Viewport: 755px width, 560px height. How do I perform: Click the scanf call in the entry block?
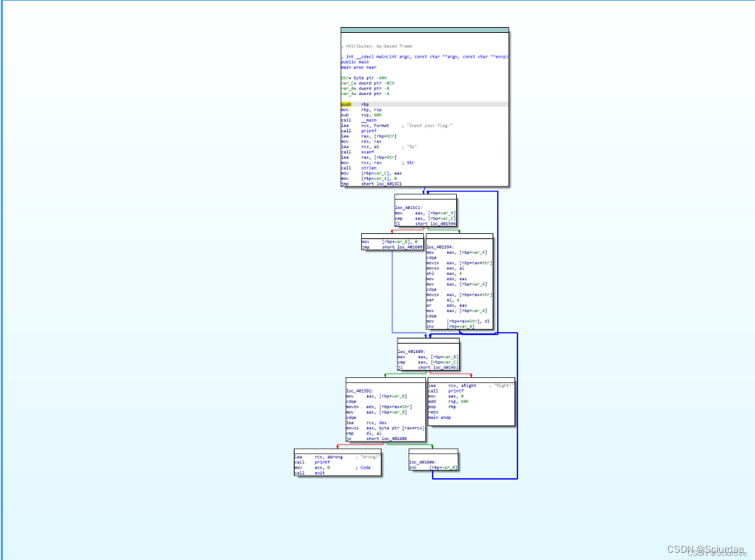coord(369,152)
